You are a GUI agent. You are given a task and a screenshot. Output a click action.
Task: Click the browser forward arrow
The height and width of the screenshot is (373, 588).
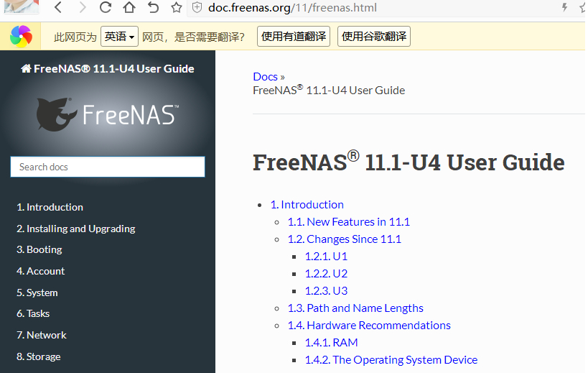(x=83, y=7)
